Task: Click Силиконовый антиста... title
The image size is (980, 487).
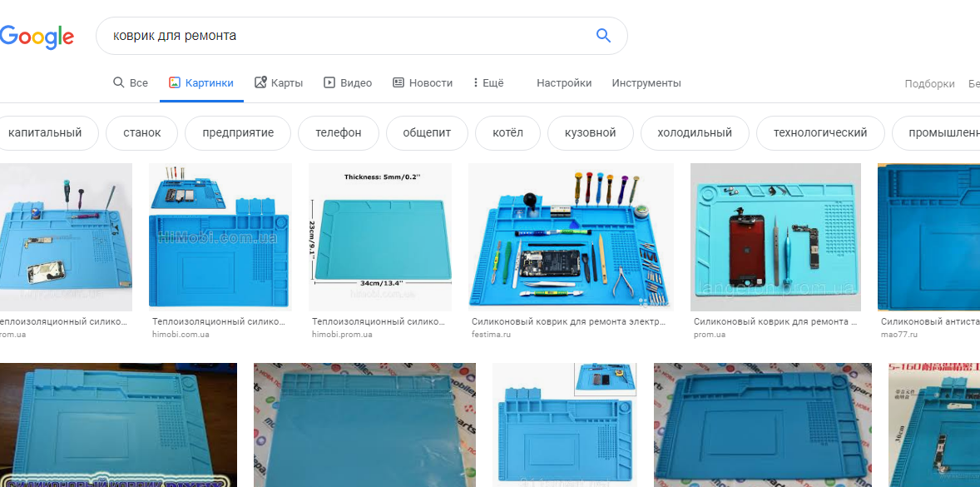Action: click(930, 322)
